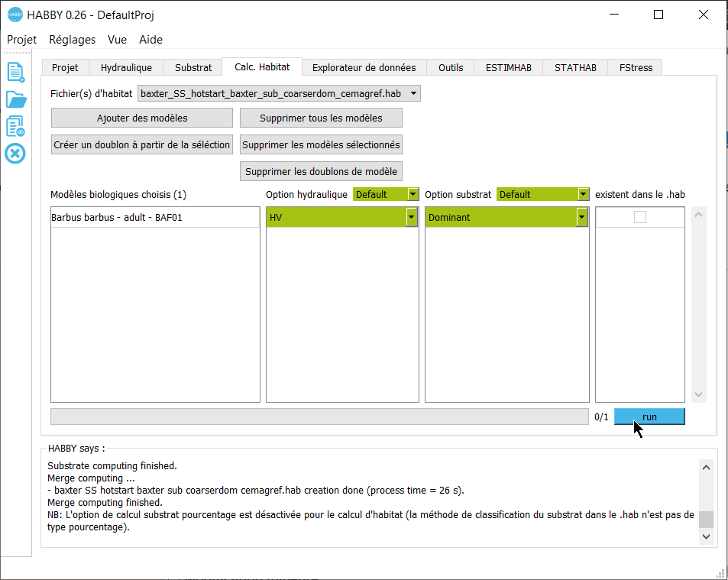Image resolution: width=728 pixels, height=580 pixels.
Task: Open the Dominant substrate option dropdown
Action: click(507, 218)
